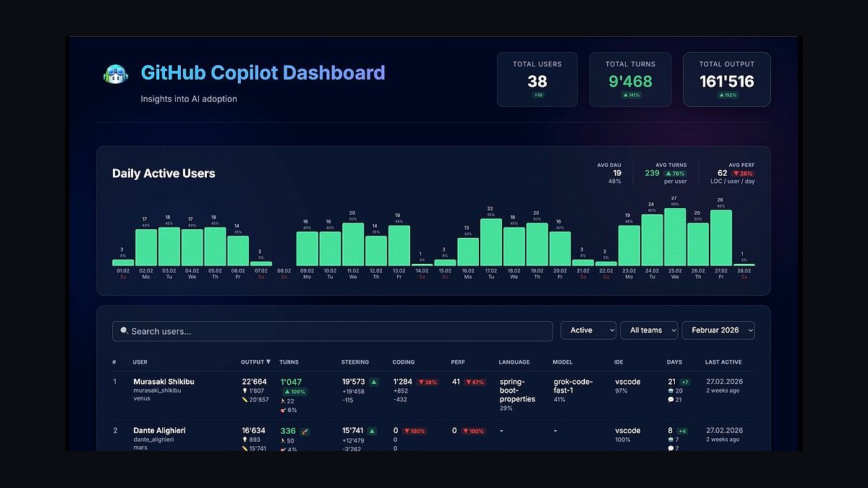Click the runner icon beside 22
The height and width of the screenshot is (488, 868).
coord(283,401)
